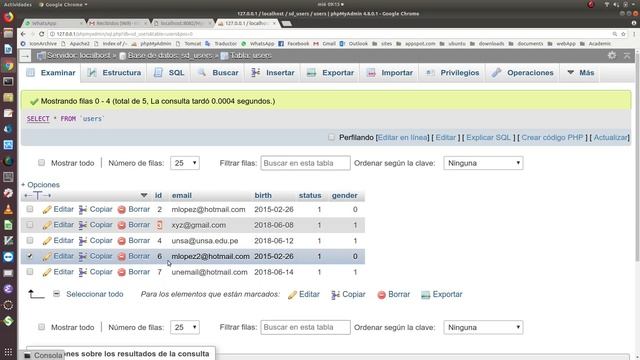This screenshot has width=640, height=360.
Task: Toggle the Perfilando checkbox
Action: click(331, 137)
